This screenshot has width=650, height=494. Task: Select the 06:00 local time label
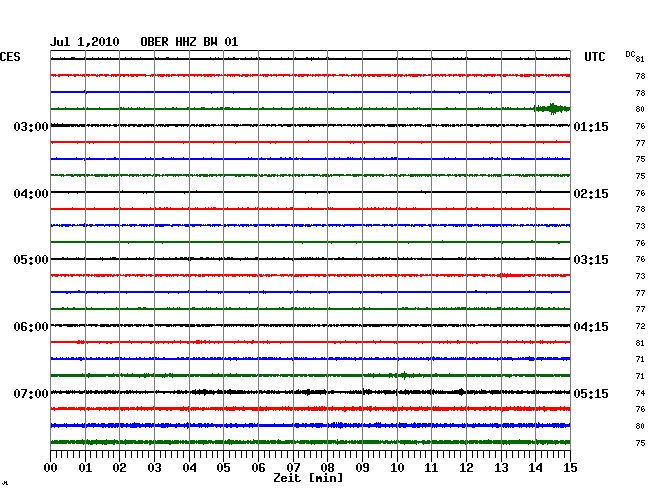coord(31,327)
